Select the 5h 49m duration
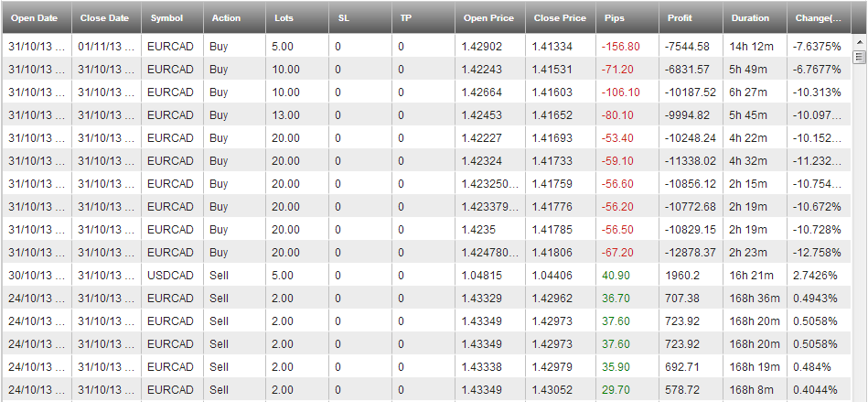The image size is (868, 402). [749, 70]
